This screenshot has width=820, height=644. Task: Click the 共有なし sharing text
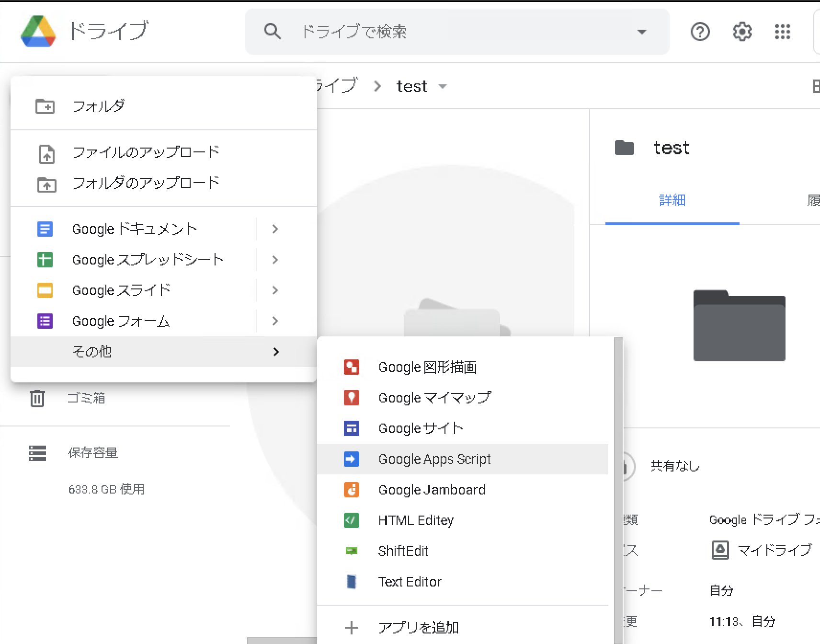(675, 466)
